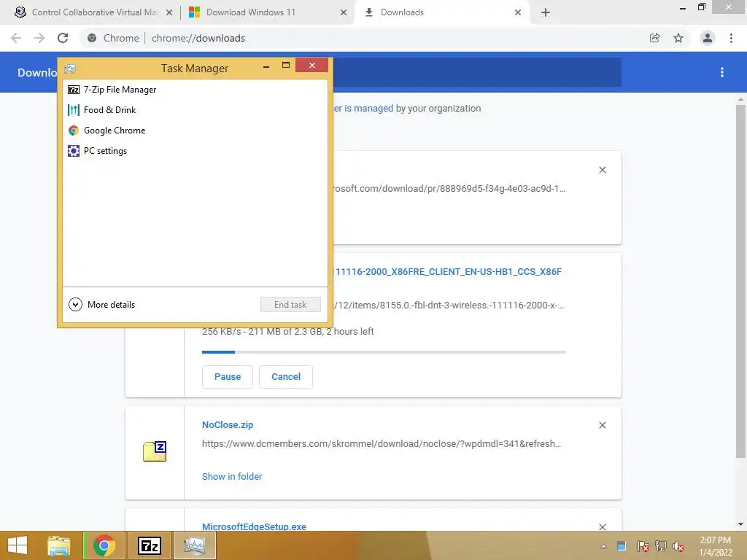Viewport: 747px width, 560px height.
Task: Click Task Manager icon on taskbar
Action: pos(194,545)
